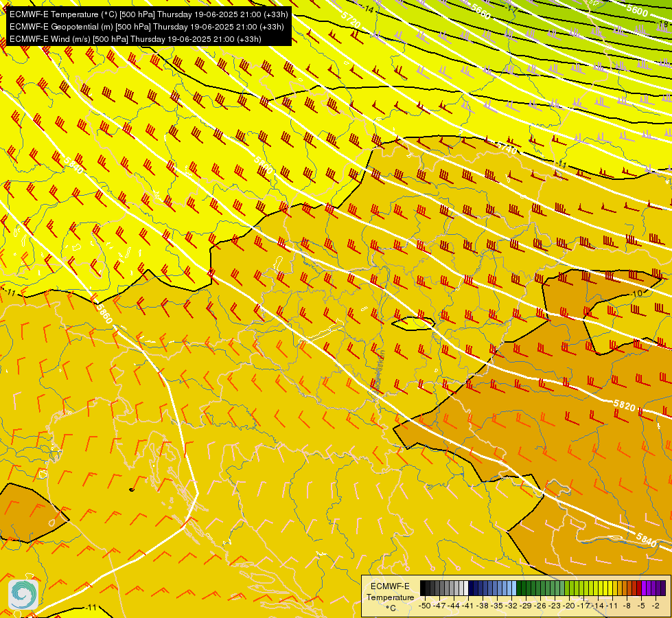
Task: Click the 5800 geopotential contour label
Action: [x=263, y=165]
